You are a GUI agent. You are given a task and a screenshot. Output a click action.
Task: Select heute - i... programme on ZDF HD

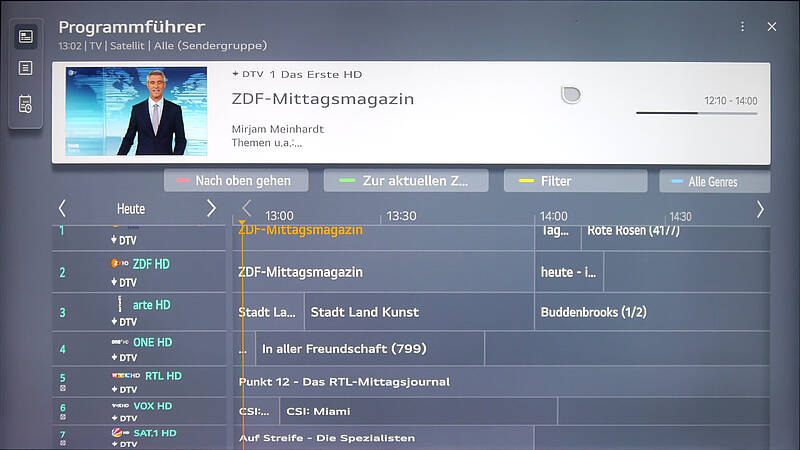point(569,272)
